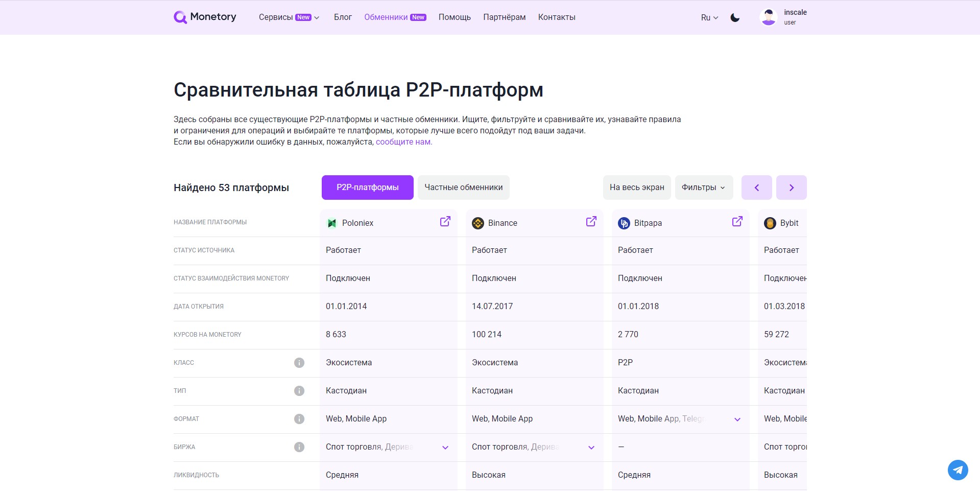
Task: Open the Binance platform name
Action: pos(503,223)
